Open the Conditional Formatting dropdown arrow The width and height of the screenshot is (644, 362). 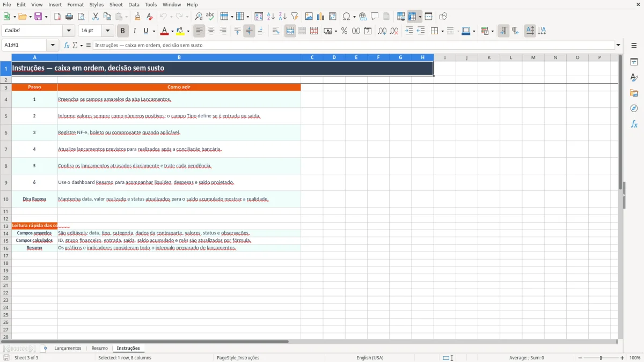pyautogui.click(x=492, y=31)
